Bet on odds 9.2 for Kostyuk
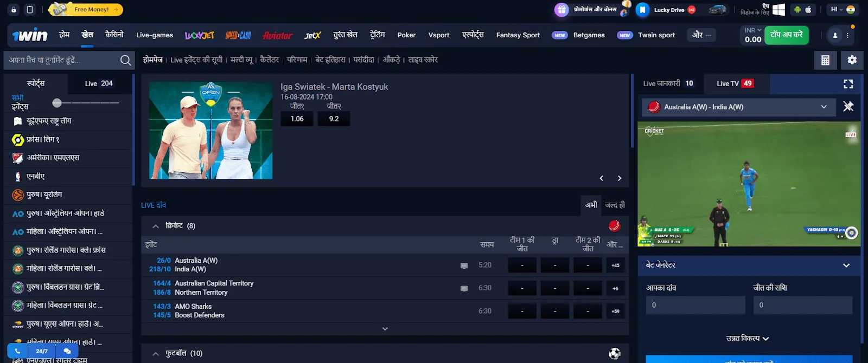The height and width of the screenshot is (363, 868). click(x=334, y=119)
